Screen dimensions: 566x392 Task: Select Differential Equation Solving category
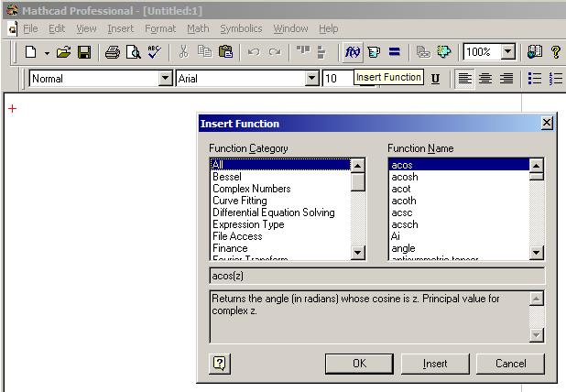(x=280, y=212)
